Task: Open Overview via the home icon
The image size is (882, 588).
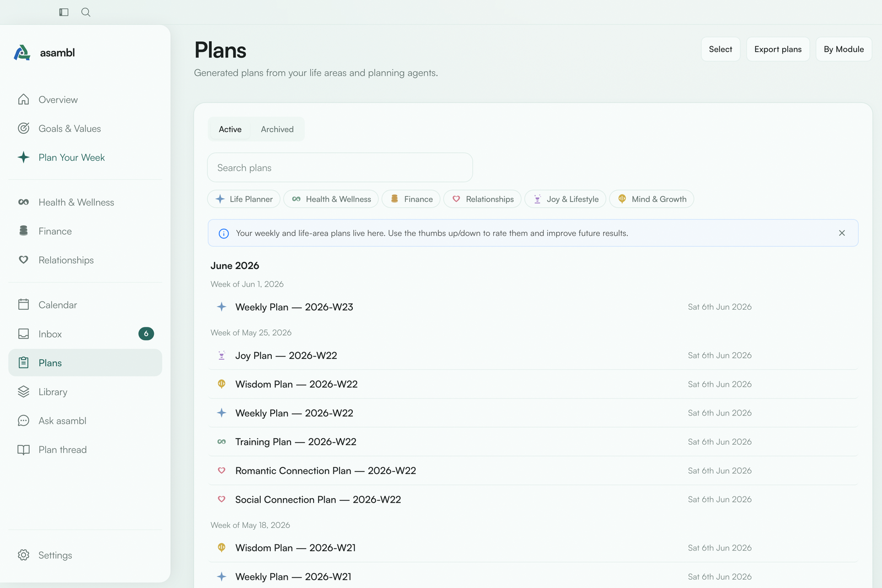Action: (24, 99)
